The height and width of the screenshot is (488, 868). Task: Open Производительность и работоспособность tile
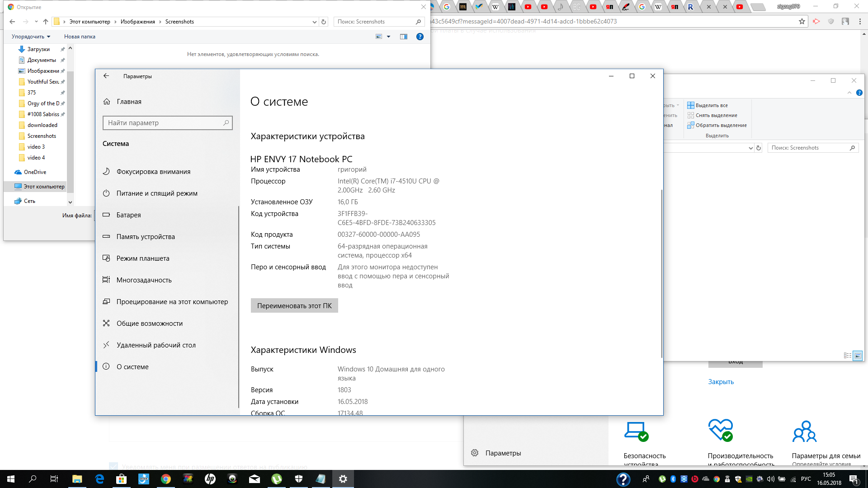pyautogui.click(x=741, y=443)
